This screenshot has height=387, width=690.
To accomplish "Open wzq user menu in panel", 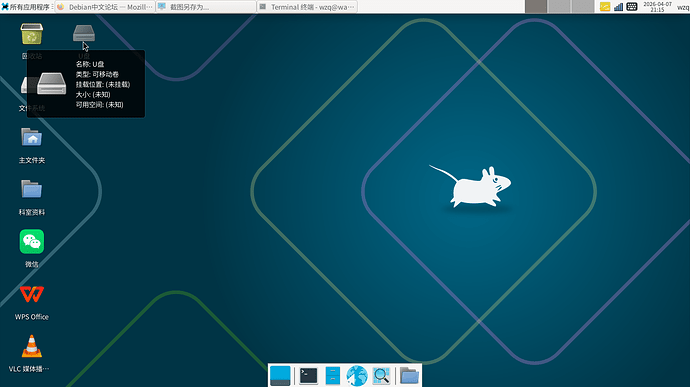I will 683,7.
